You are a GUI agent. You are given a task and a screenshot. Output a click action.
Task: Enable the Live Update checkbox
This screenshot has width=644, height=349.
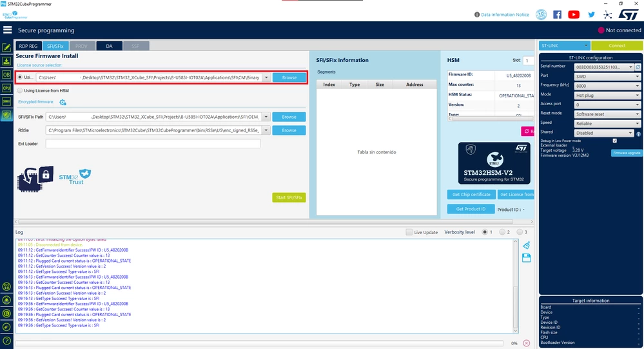point(409,232)
